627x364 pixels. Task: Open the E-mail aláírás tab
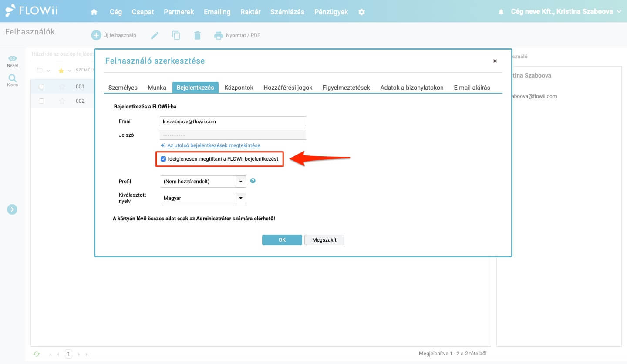[x=472, y=88]
